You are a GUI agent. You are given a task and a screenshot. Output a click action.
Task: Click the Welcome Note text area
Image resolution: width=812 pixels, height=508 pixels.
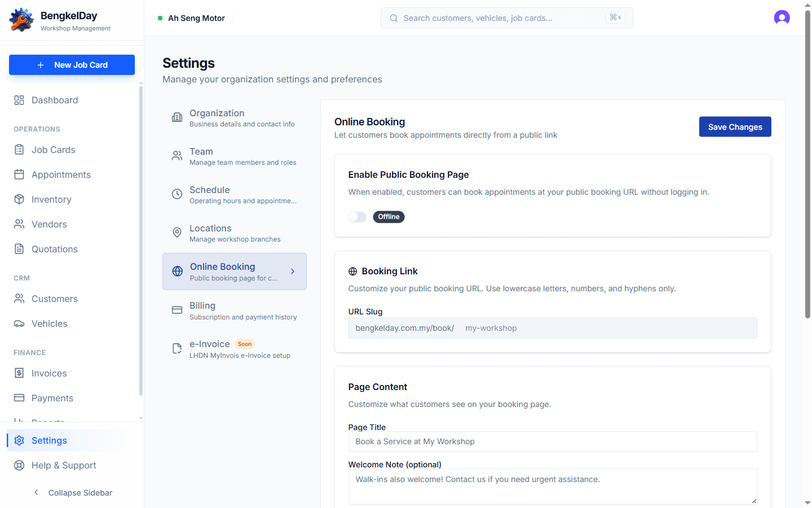coord(553,486)
